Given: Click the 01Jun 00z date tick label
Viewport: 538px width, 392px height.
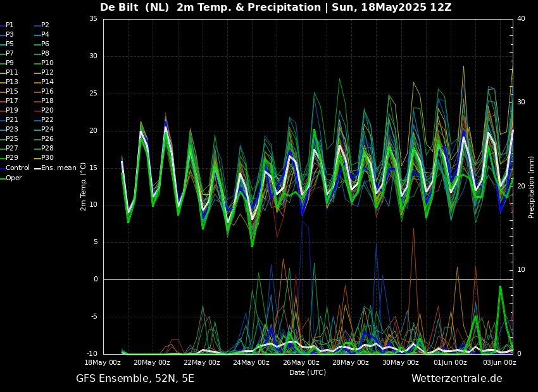Looking at the screenshot, I should [x=449, y=362].
